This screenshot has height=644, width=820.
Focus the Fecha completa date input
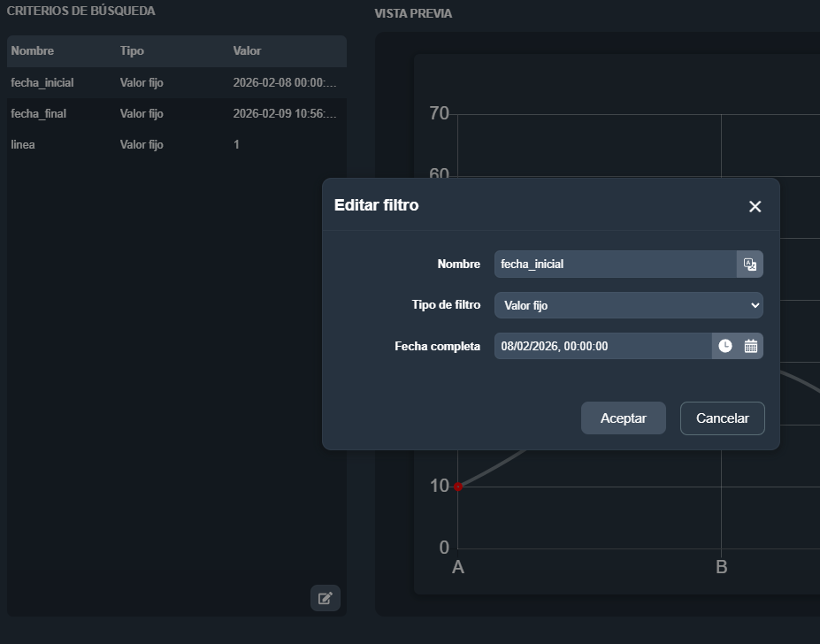coord(602,346)
